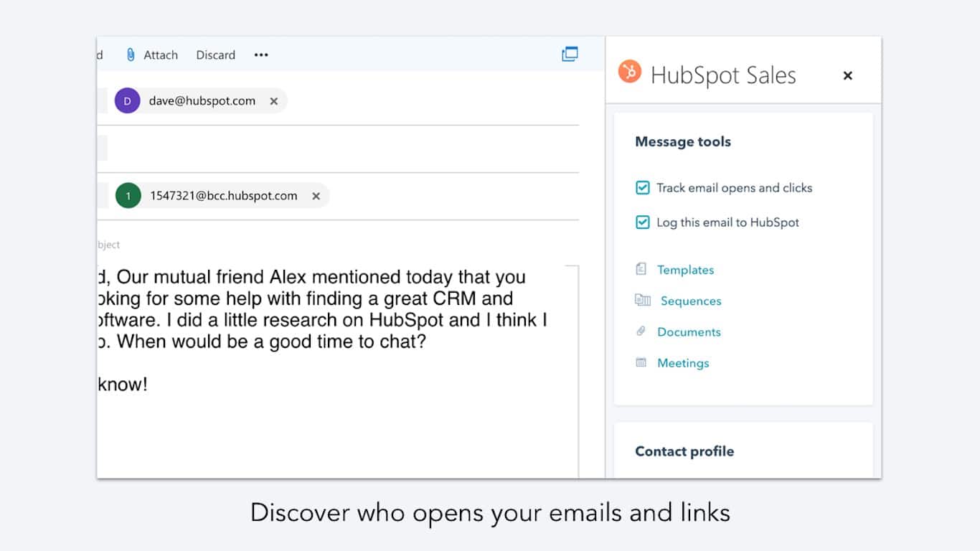The height and width of the screenshot is (551, 980).
Task: Remove dave@hubspot.com recipient chip
Action: pyautogui.click(x=273, y=101)
